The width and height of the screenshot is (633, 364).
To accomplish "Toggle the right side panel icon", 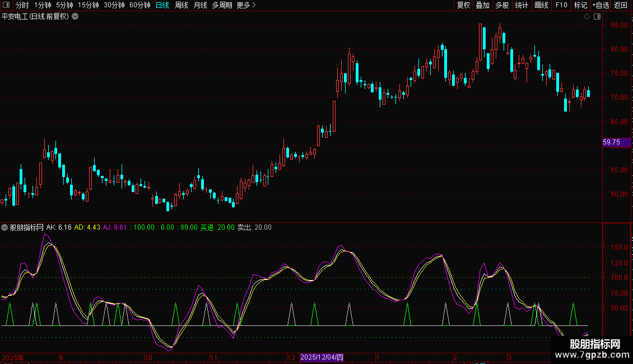I will [x=597, y=17].
